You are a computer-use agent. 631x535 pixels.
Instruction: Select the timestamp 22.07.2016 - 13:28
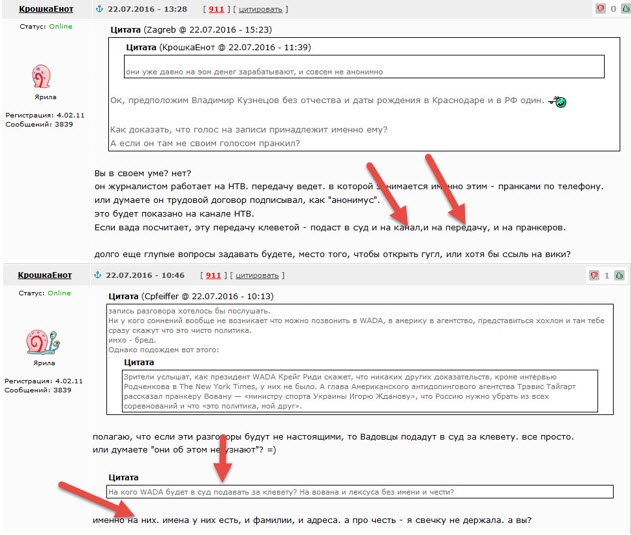(147, 9)
